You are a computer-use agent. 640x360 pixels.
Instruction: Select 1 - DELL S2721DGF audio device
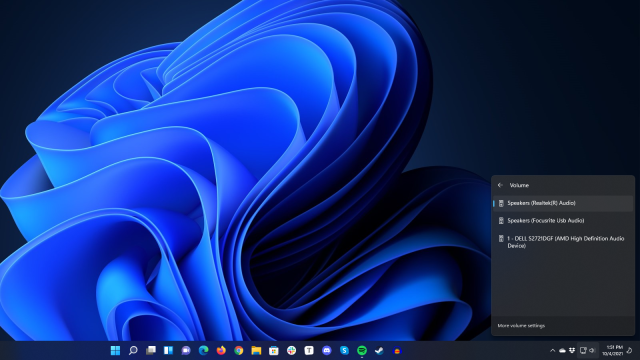point(563,242)
